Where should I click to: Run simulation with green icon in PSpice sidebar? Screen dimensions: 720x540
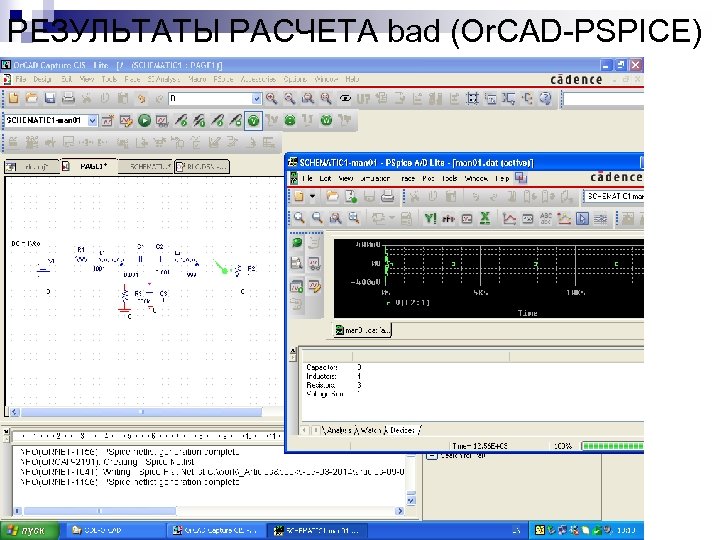[297, 242]
